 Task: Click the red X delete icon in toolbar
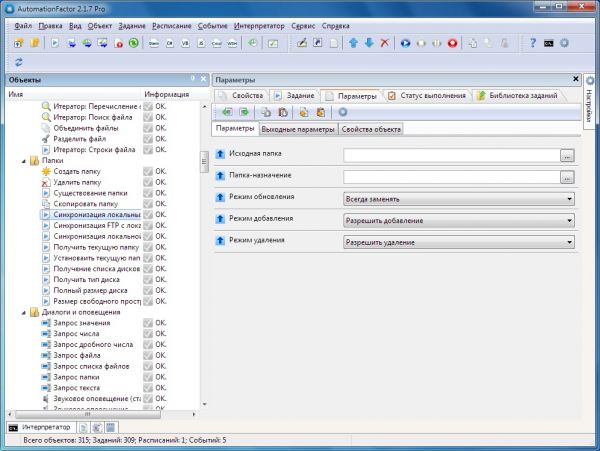pos(386,43)
